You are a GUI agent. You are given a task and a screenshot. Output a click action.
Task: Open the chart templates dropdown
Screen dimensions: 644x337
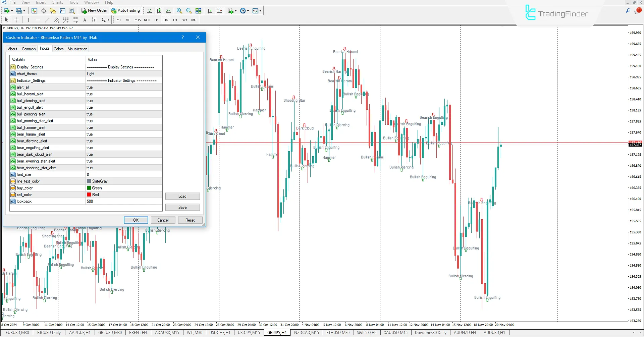click(260, 10)
